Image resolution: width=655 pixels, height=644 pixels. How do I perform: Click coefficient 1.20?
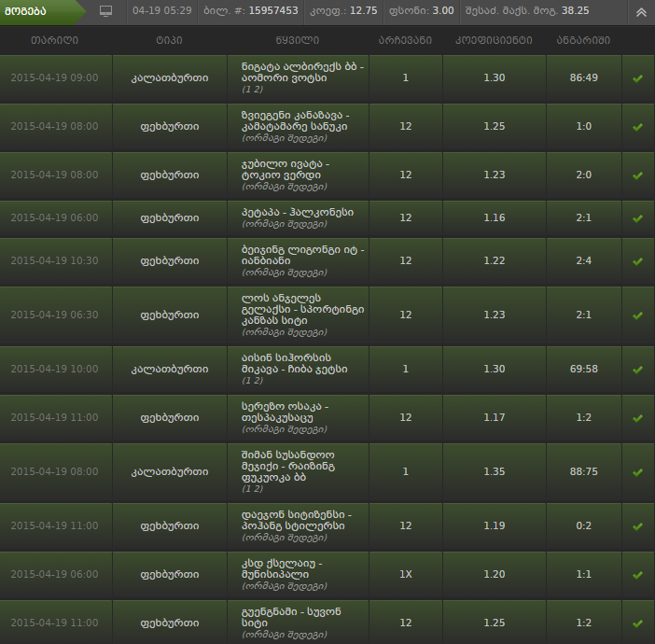(495, 574)
